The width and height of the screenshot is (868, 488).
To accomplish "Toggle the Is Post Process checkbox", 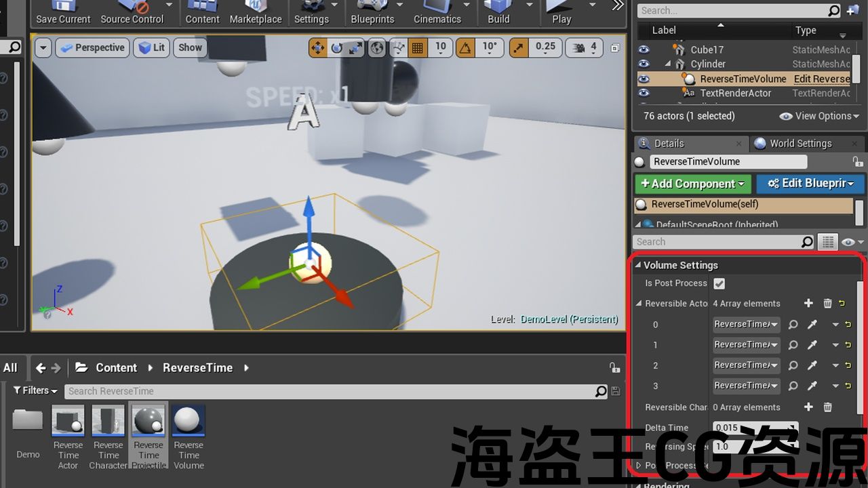I will [719, 283].
